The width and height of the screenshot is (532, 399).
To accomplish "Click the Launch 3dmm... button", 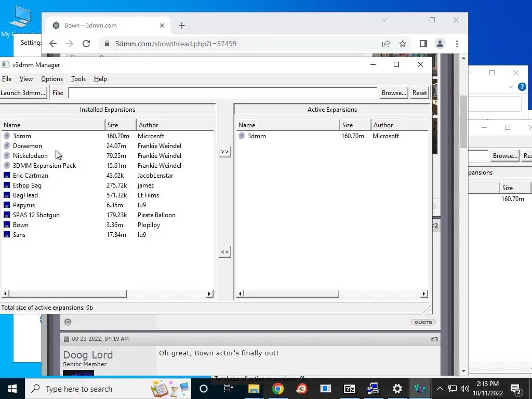I will click(x=23, y=92).
